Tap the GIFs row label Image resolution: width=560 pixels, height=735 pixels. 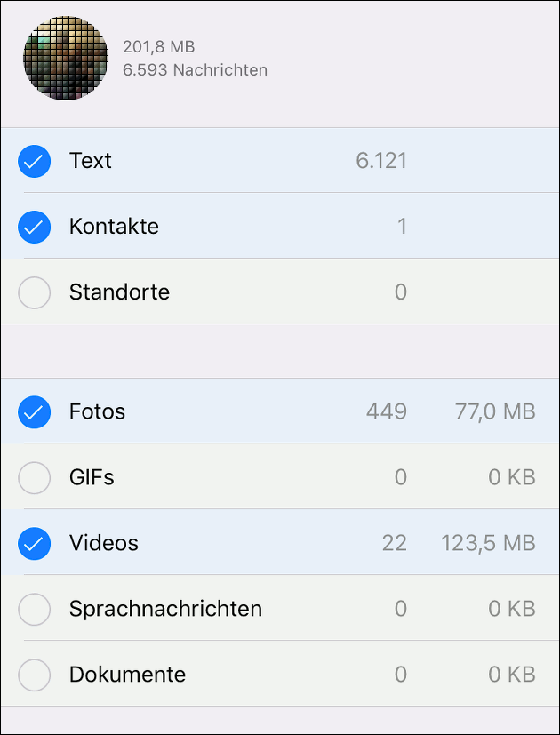click(x=92, y=477)
